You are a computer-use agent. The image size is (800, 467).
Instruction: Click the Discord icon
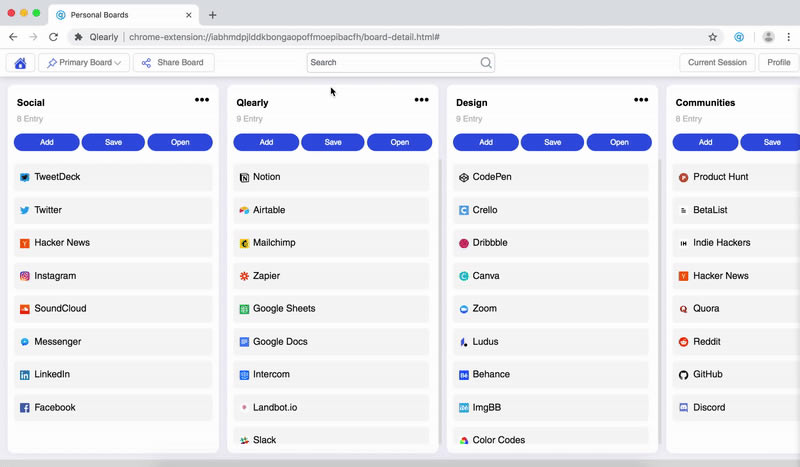684,408
